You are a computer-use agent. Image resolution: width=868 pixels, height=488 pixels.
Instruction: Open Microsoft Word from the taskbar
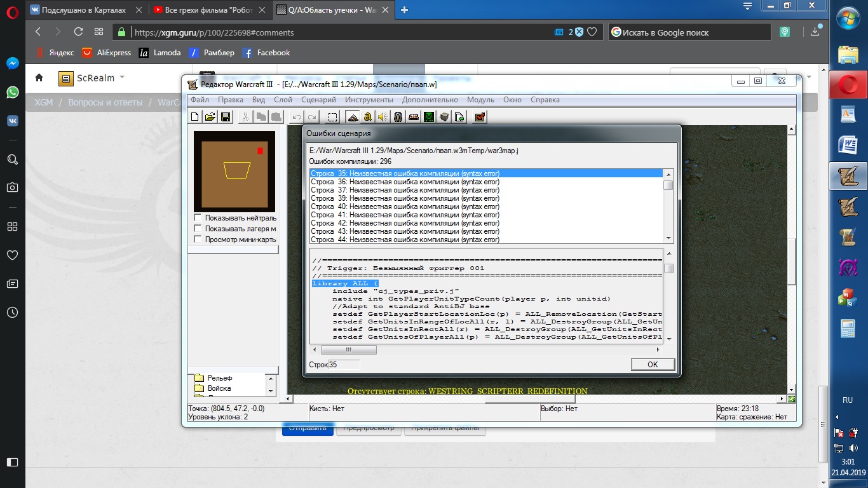tap(848, 145)
